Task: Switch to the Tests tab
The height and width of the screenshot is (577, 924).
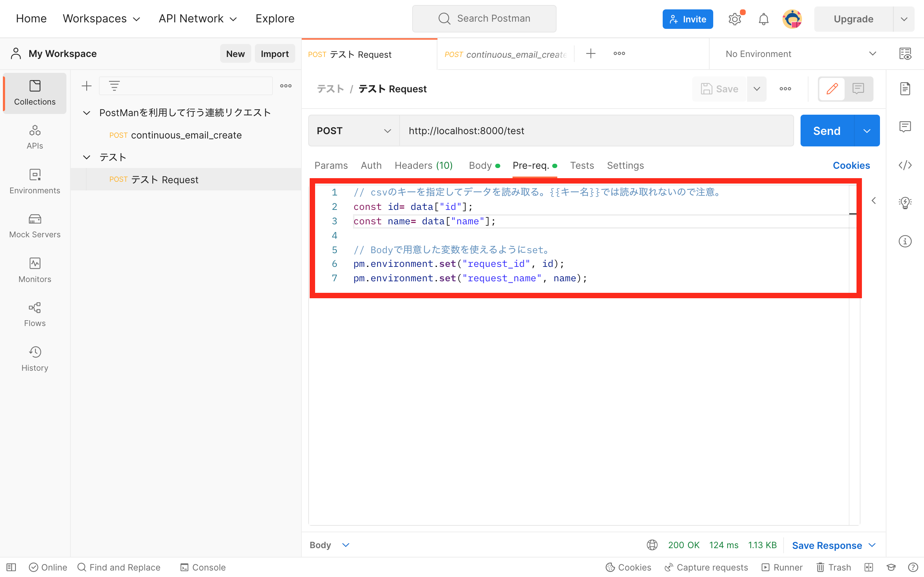Action: [582, 165]
